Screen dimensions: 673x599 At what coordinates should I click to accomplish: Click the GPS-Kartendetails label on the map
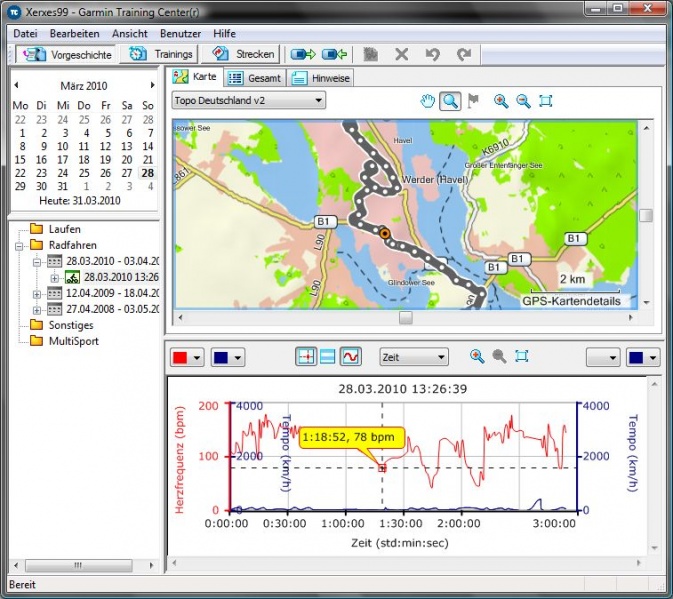(571, 301)
